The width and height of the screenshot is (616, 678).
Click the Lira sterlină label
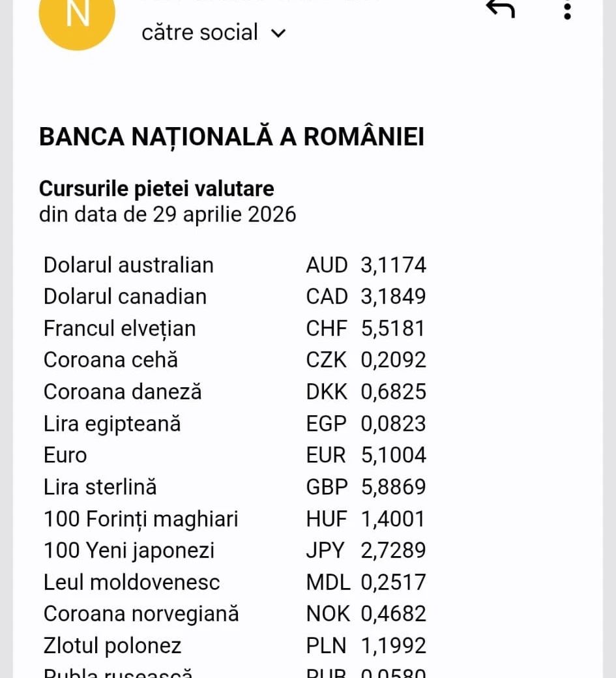coord(100,487)
